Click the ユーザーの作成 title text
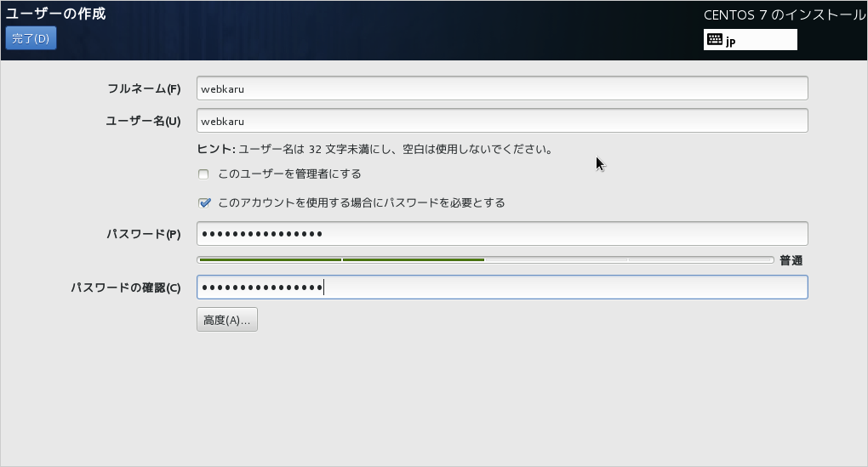Image resolution: width=868 pixels, height=467 pixels. [55, 14]
